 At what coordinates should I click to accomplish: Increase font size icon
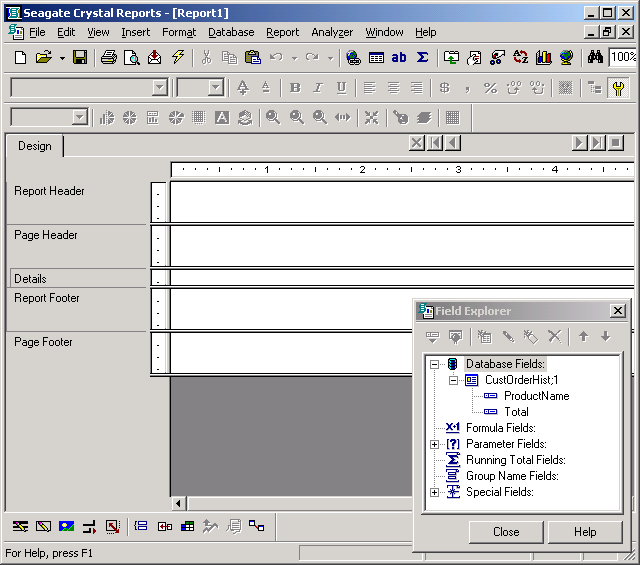(x=243, y=88)
